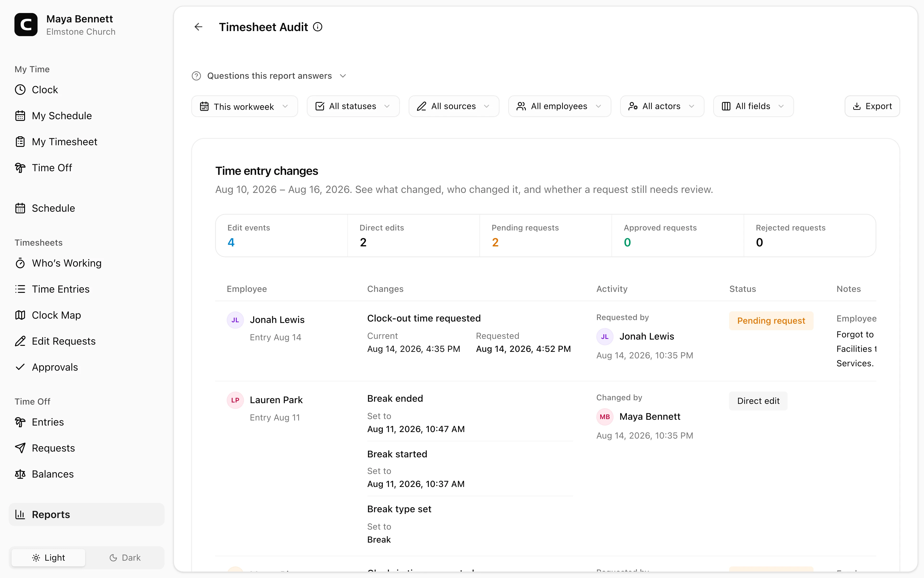The width and height of the screenshot is (924, 578).
Task: Switch to Dark theme
Action: click(x=125, y=558)
